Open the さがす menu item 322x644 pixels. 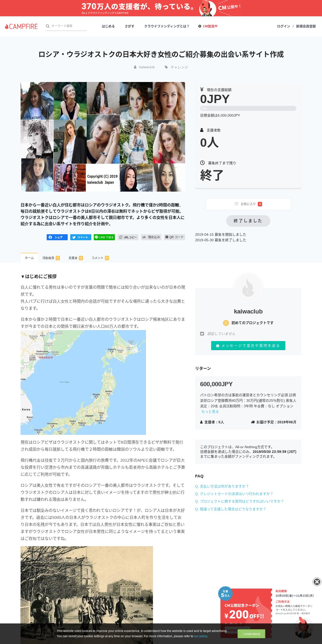click(129, 26)
